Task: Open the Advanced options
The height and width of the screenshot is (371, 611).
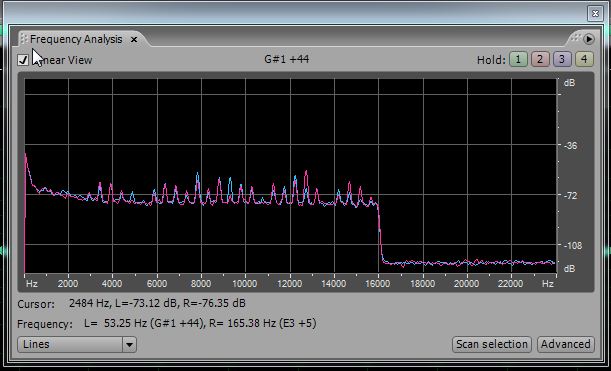Action: coord(565,344)
